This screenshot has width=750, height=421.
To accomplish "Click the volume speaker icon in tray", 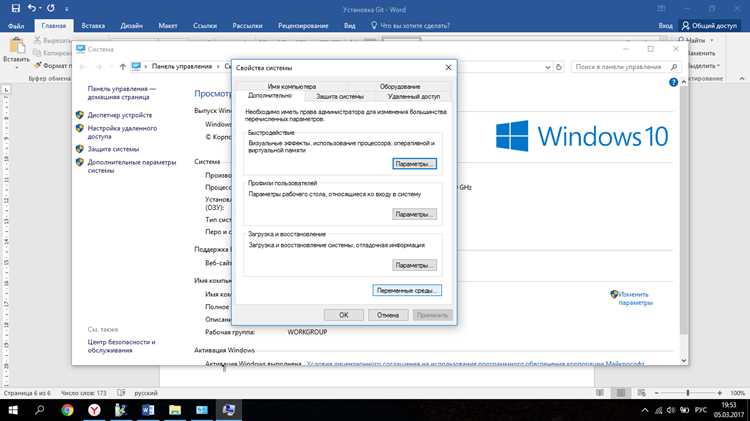I will (671, 410).
